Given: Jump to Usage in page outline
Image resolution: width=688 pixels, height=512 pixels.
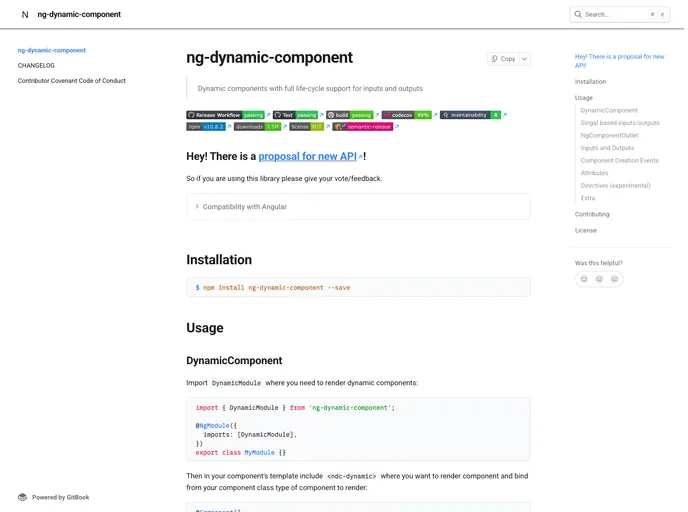Looking at the screenshot, I should (584, 98).
